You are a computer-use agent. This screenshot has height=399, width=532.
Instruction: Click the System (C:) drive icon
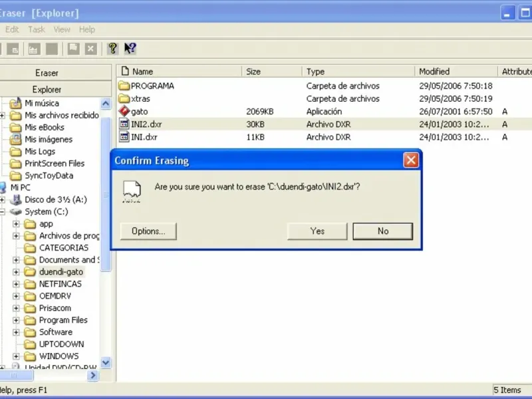(15, 211)
